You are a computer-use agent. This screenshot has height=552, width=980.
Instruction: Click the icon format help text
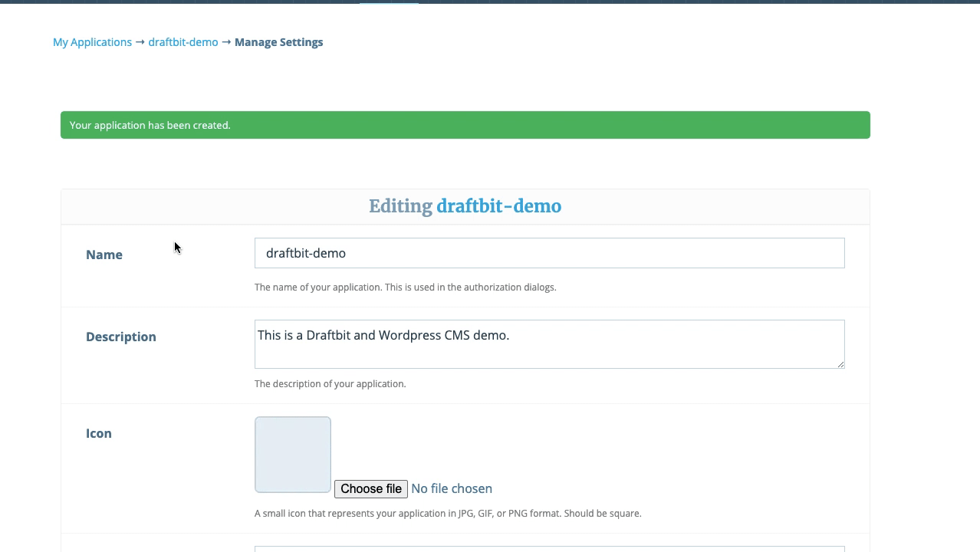[x=448, y=513]
